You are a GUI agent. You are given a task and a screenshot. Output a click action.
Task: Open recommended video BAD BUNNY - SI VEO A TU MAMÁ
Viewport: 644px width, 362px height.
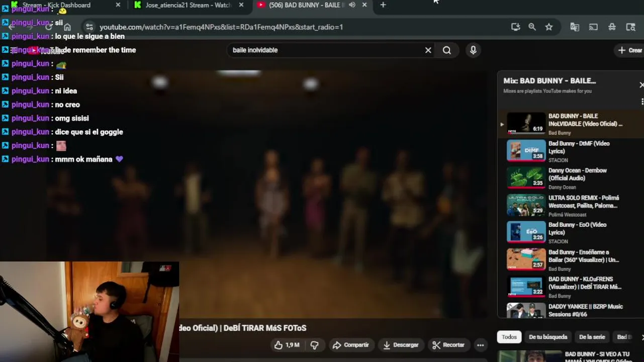(597, 356)
